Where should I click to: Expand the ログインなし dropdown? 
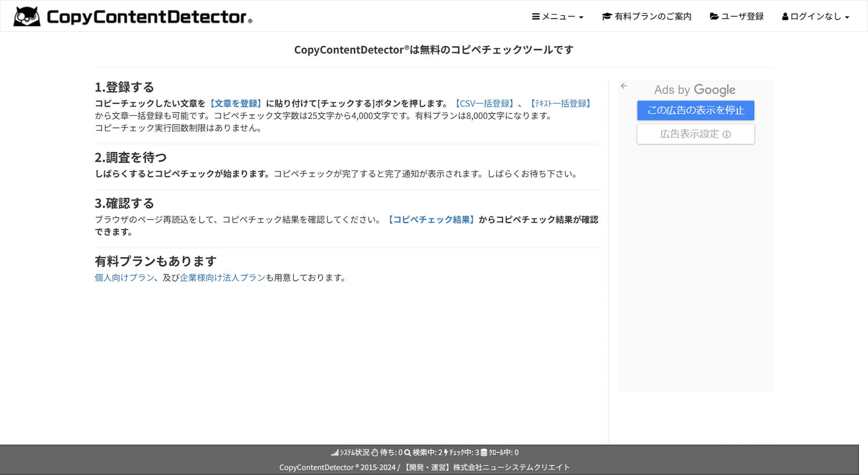pos(815,16)
